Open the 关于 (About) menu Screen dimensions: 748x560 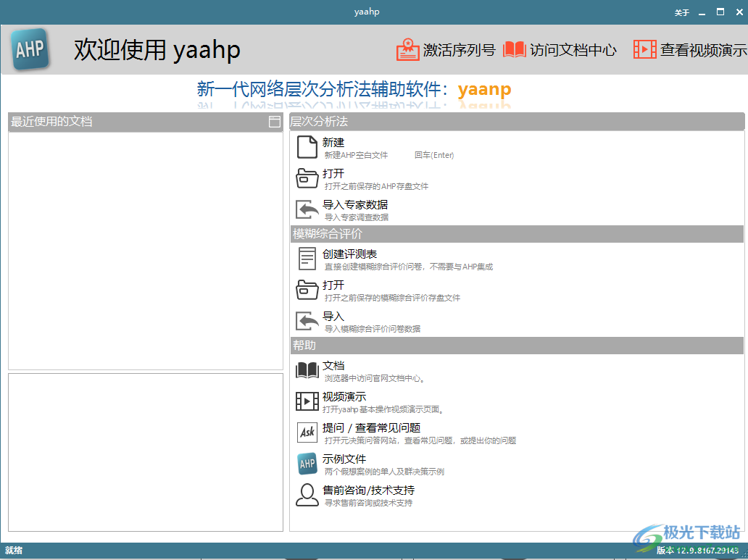coord(681,12)
